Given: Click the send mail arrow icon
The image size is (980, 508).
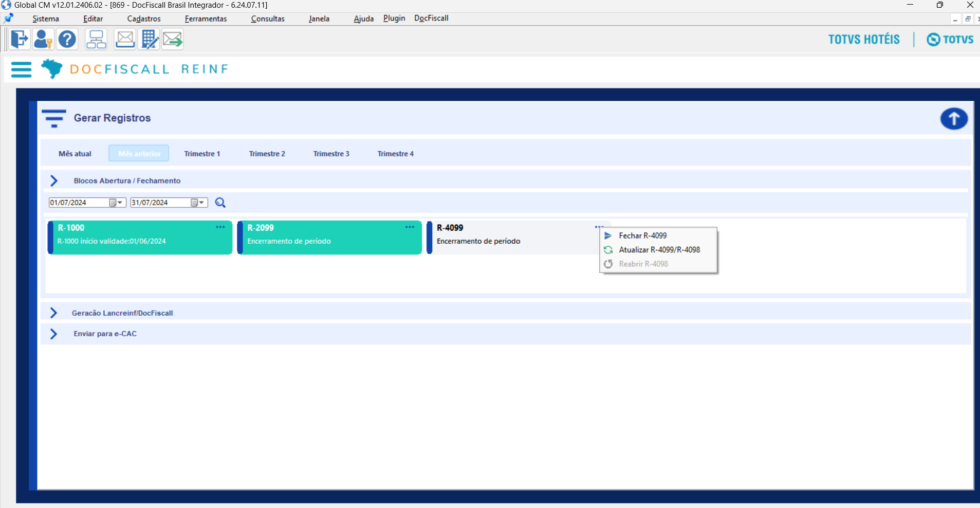Looking at the screenshot, I should coord(173,39).
